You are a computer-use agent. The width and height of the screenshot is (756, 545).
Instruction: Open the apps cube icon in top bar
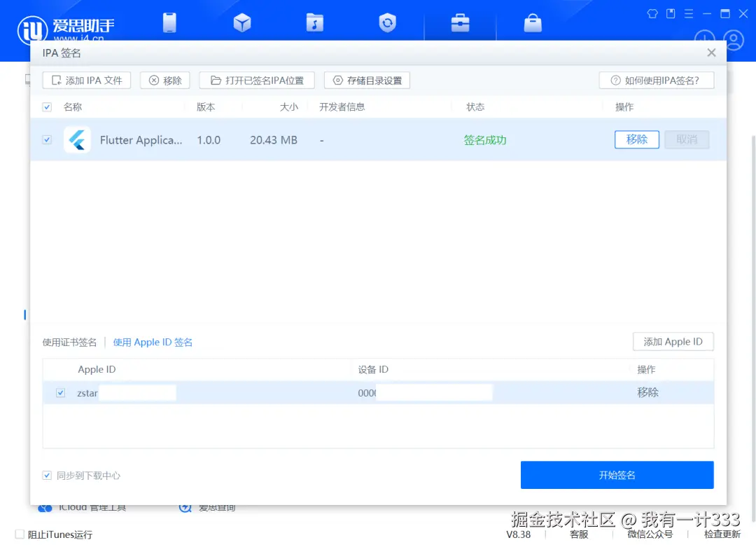tap(242, 22)
